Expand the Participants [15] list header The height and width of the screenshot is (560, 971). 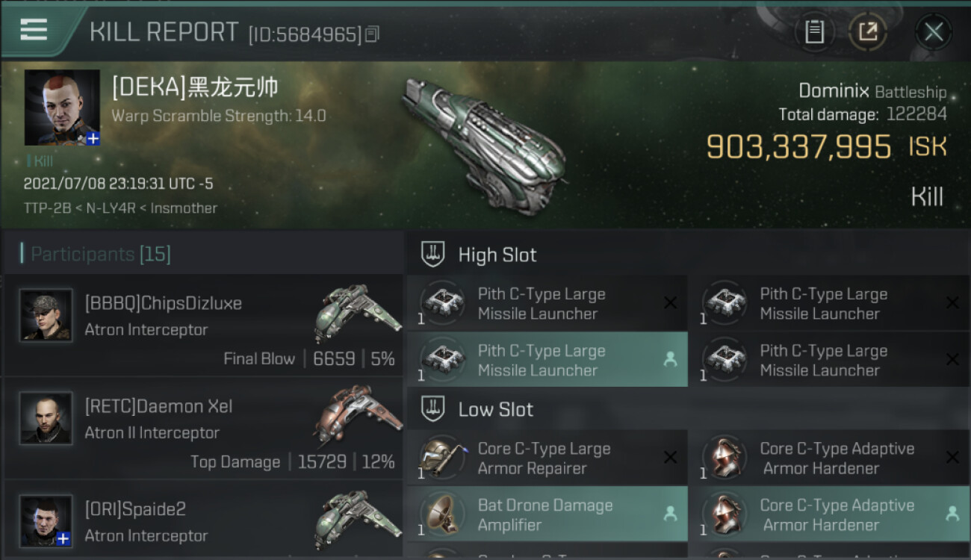[202, 255]
